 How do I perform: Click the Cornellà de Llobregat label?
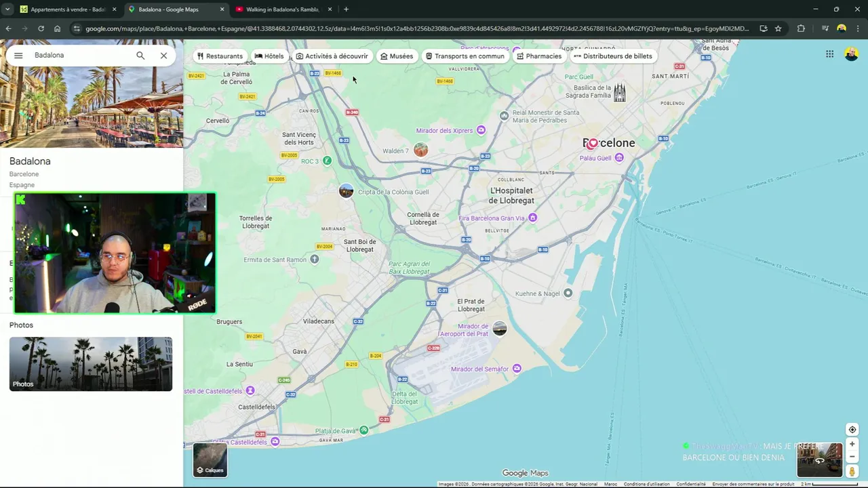tap(423, 218)
